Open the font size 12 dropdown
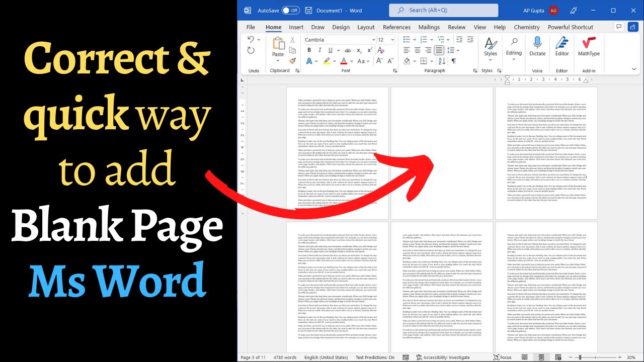The width and height of the screenshot is (644, 362). click(392, 40)
